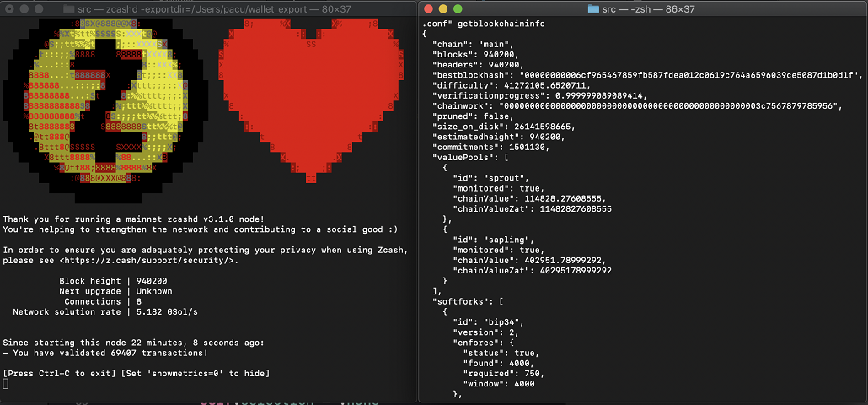Click the '"id": "bip34"' line
Viewport: 868px width, 405px height.
(x=489, y=321)
